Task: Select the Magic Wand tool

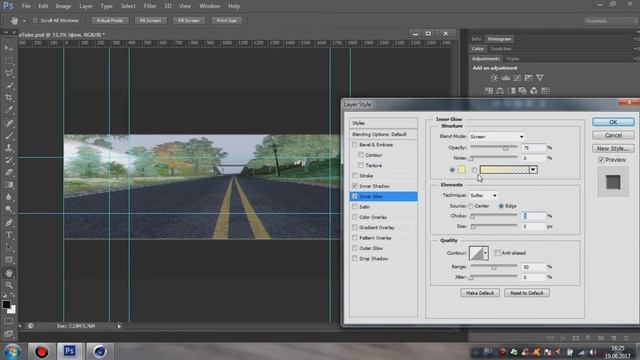Action: pos(9,85)
